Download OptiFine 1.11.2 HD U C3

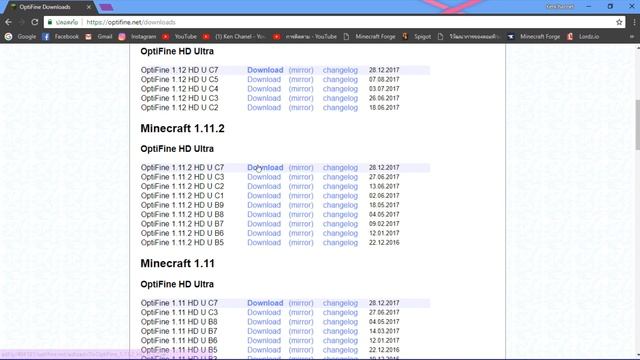coord(264,177)
